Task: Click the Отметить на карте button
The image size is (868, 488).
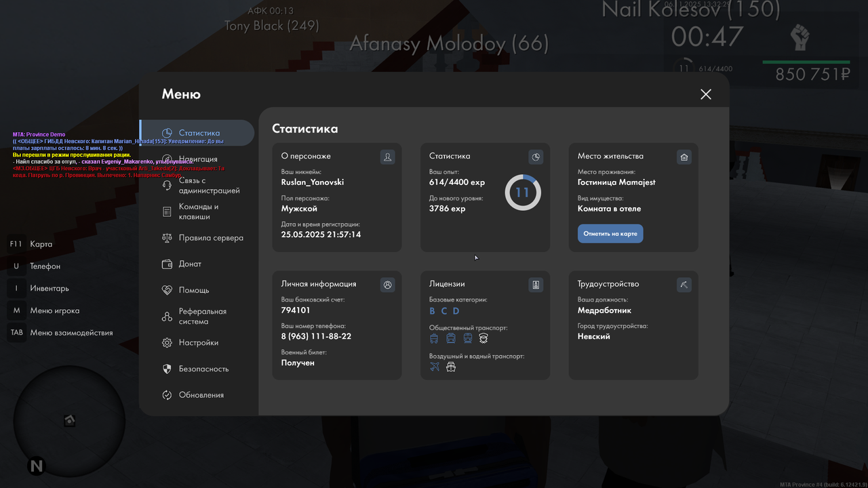Action: point(610,234)
